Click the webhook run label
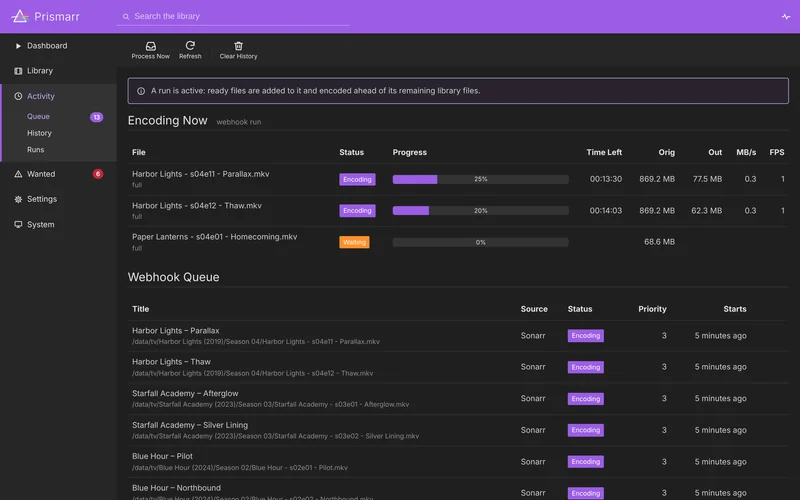Viewport: 800px width, 500px height. 239,122
